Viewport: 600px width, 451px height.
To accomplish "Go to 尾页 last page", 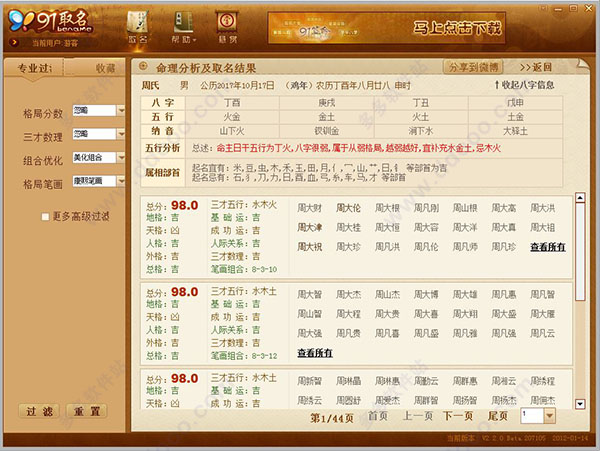I will [x=497, y=416].
